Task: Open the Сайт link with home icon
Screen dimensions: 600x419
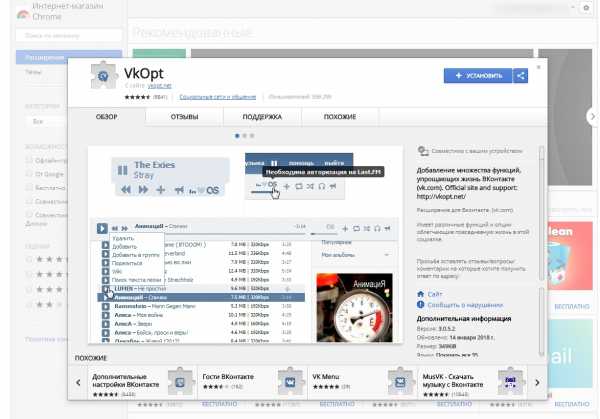Action: 435,294
